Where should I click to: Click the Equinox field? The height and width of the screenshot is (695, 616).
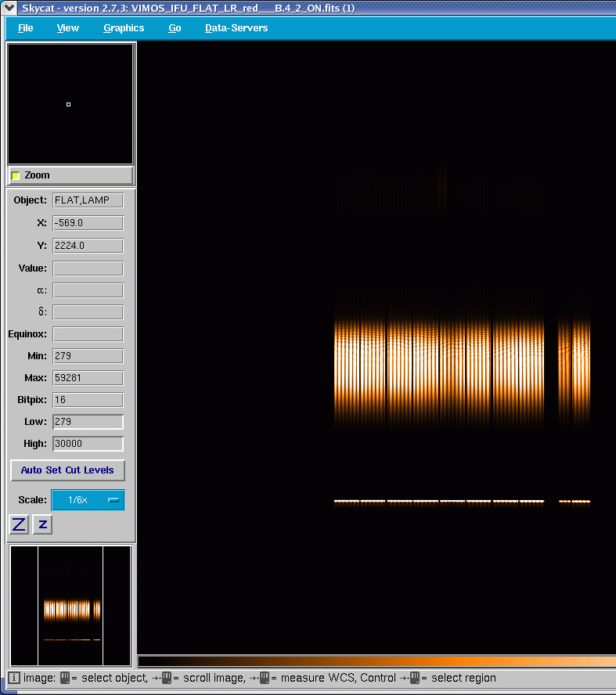pyautogui.click(x=88, y=334)
